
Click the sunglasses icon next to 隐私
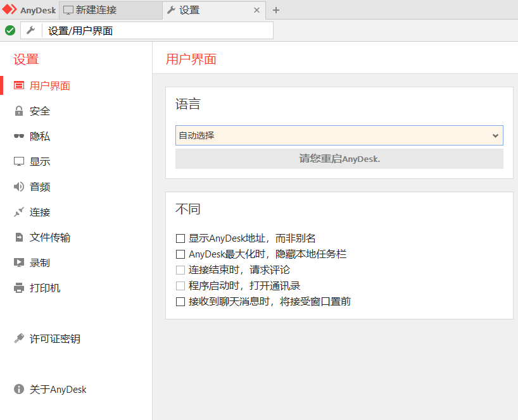point(19,136)
